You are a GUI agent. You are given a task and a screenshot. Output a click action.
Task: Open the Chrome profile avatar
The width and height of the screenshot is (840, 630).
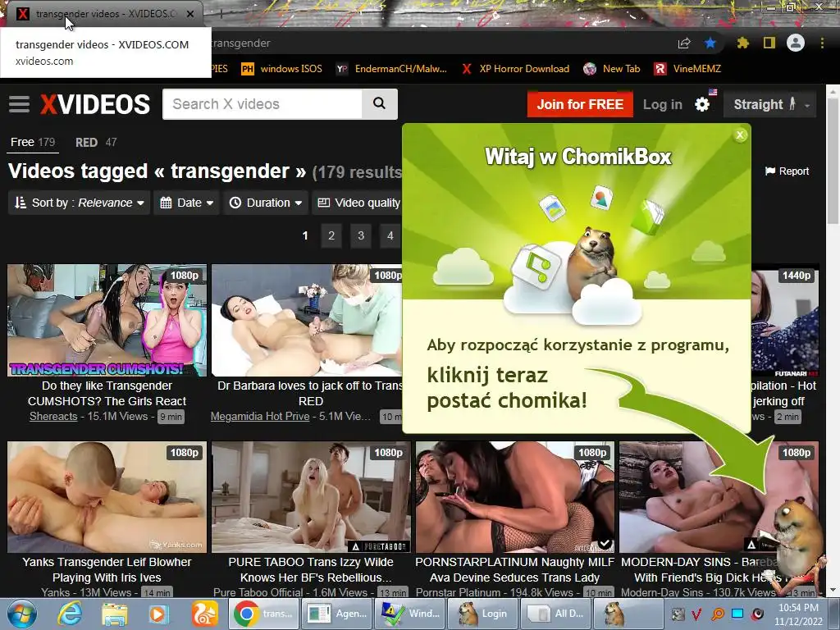tap(796, 43)
